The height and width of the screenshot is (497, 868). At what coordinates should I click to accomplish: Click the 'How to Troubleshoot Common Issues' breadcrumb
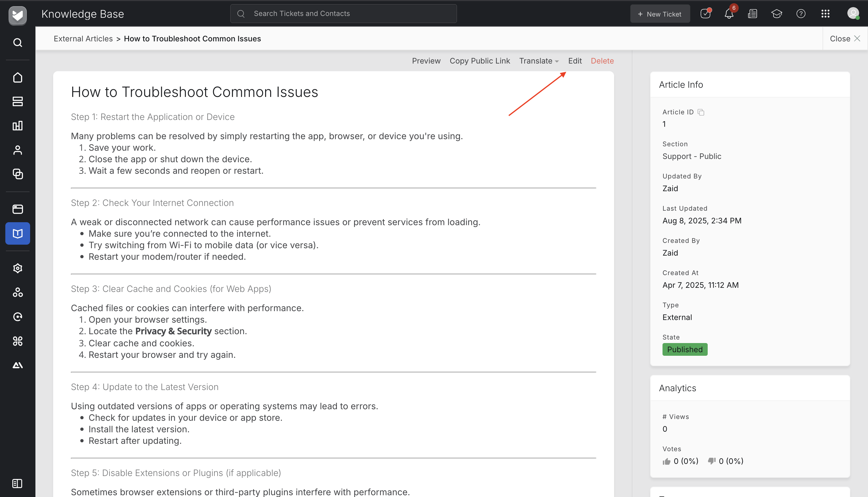coord(192,39)
